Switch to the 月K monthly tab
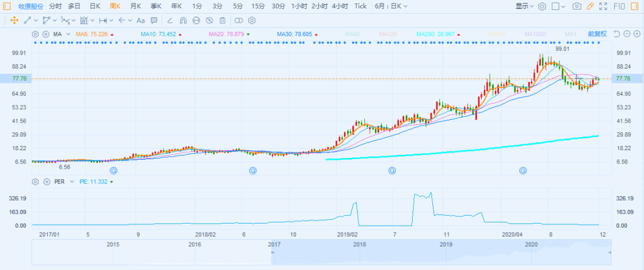 (x=135, y=6)
